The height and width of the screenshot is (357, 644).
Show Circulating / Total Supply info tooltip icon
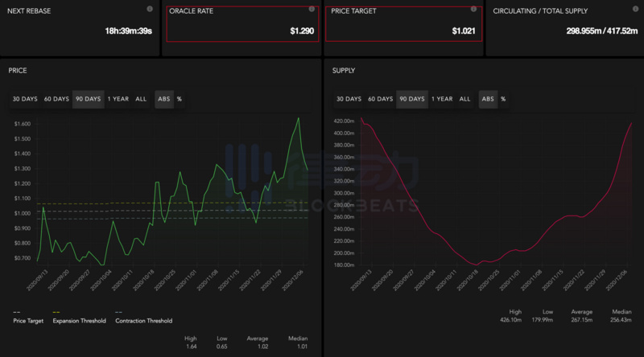(636, 9)
